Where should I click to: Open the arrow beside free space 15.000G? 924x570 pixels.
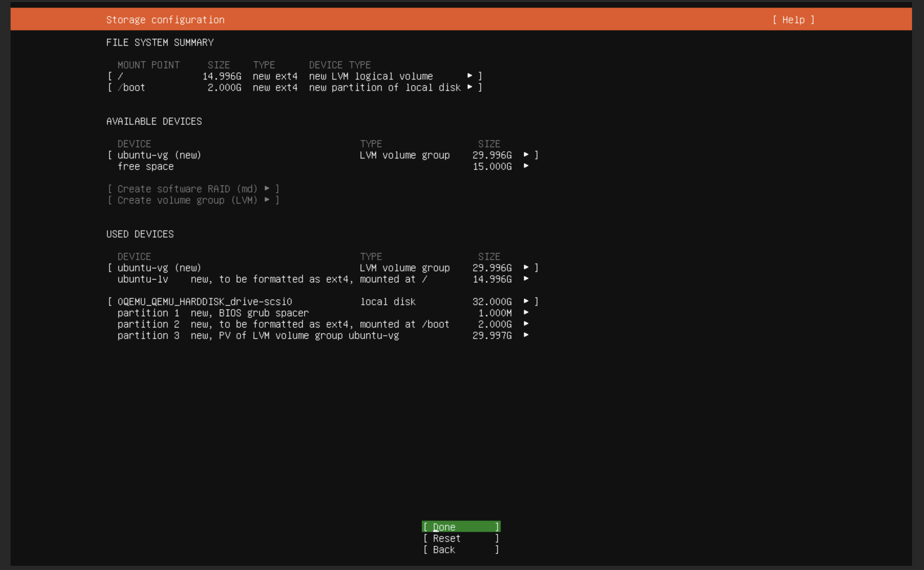526,166
